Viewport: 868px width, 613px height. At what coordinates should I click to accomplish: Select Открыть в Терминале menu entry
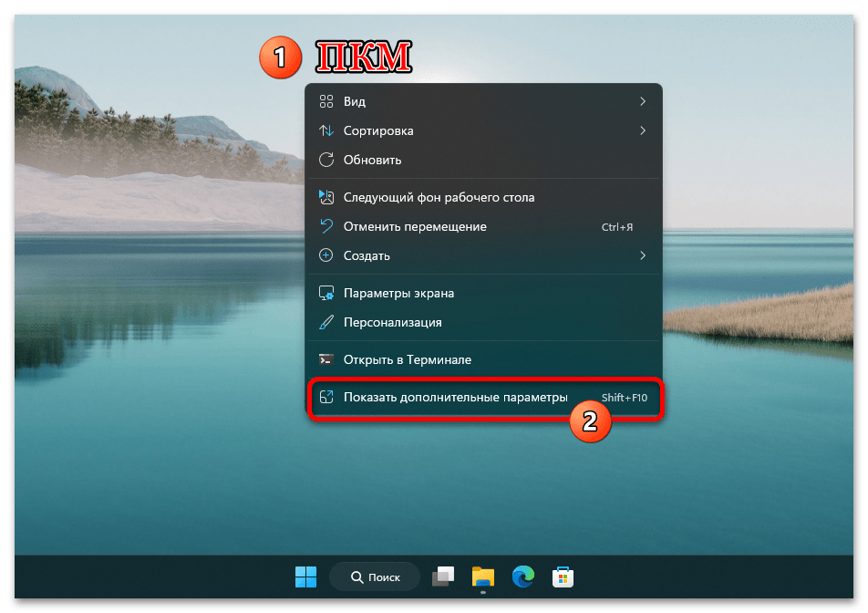point(407,359)
